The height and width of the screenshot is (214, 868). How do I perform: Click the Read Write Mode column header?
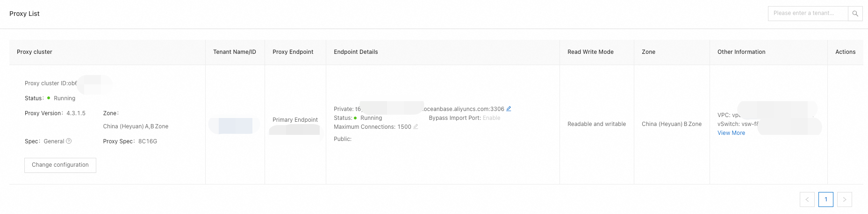[590, 52]
